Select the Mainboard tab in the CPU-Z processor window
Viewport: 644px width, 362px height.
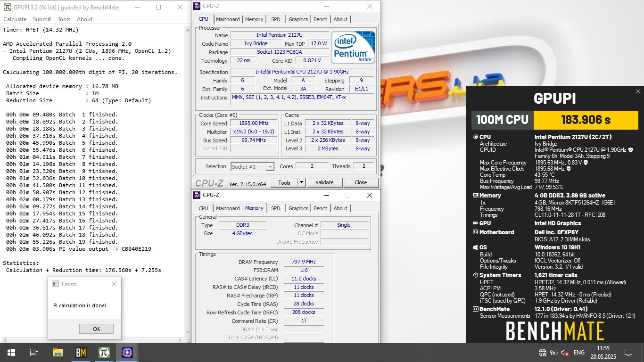click(228, 19)
